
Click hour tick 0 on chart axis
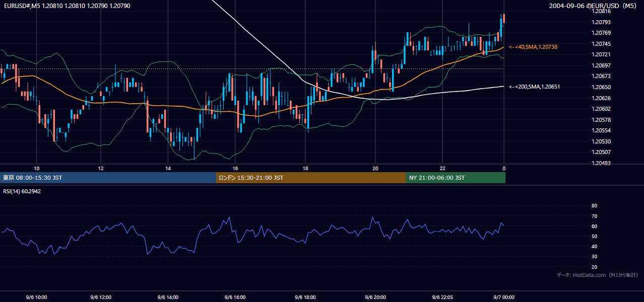(503, 168)
